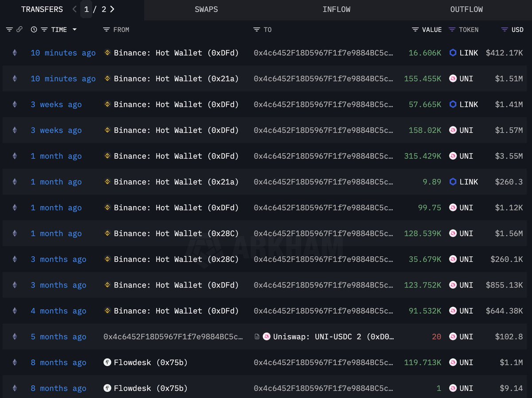The height and width of the screenshot is (398, 532).
Task: Switch to the SWAPS tab
Action: (206, 9)
